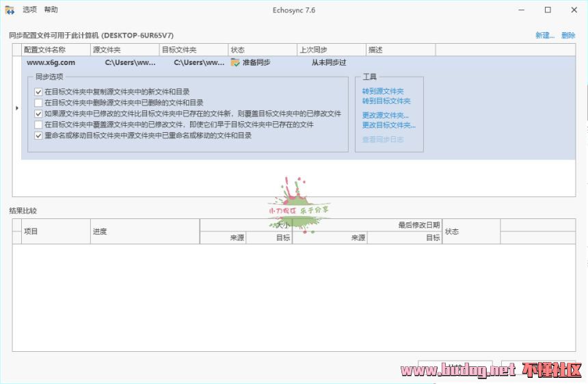
Task: Click the 上次同步 column header
Action: point(331,50)
